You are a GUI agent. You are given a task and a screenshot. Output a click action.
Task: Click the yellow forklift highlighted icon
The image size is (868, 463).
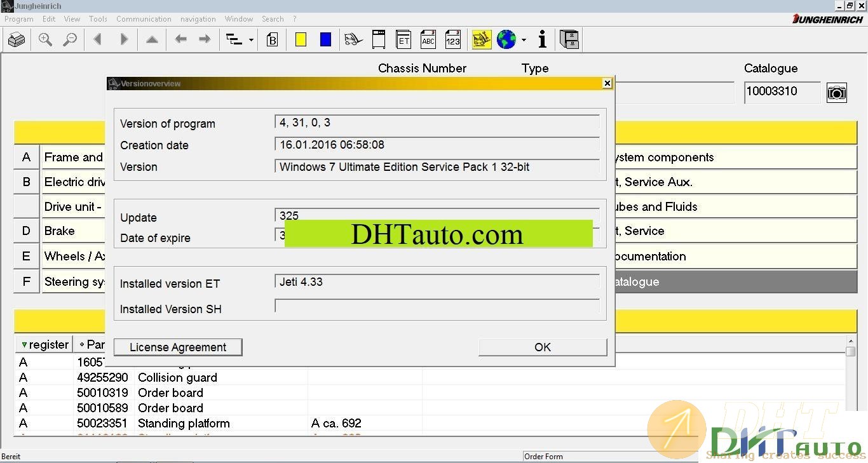482,39
